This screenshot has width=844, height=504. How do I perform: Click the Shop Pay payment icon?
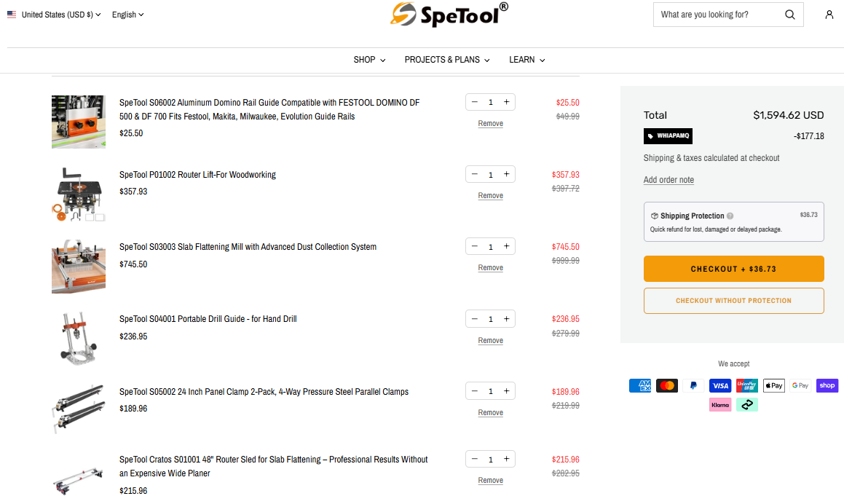[827, 385]
